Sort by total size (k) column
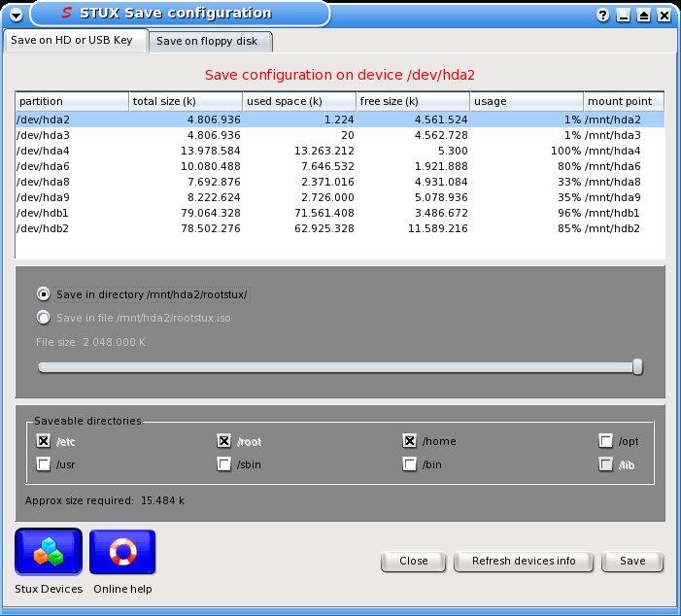 coord(186,101)
